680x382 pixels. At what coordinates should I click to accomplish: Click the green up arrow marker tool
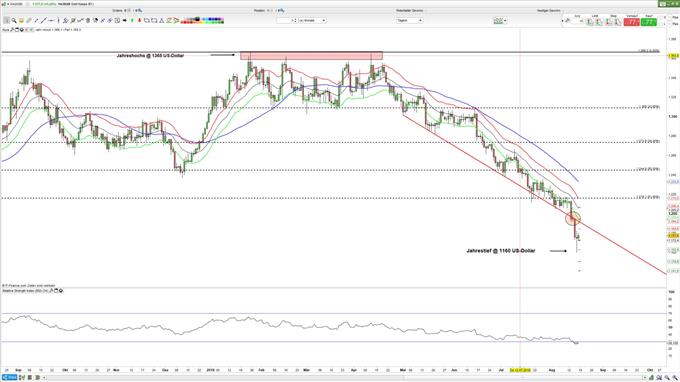tap(132, 20)
